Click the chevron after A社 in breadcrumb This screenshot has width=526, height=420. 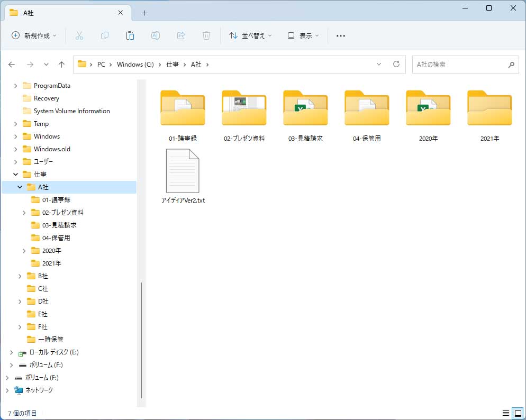[x=207, y=65]
